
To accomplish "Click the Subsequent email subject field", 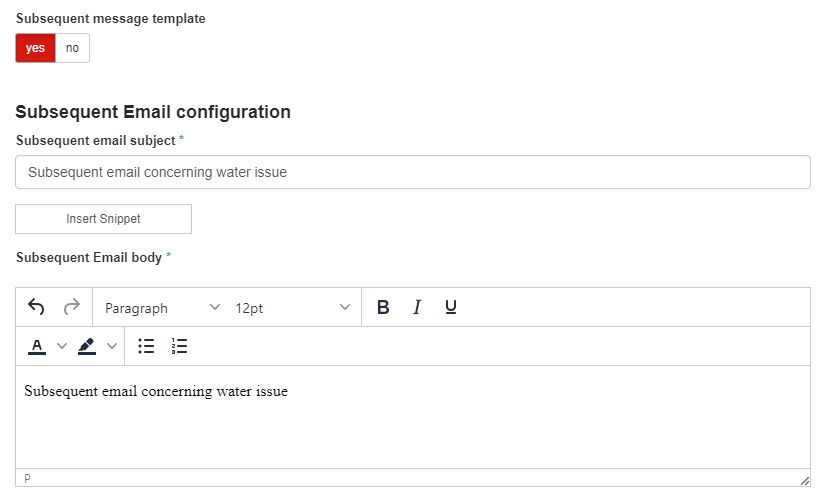I will pos(412,172).
